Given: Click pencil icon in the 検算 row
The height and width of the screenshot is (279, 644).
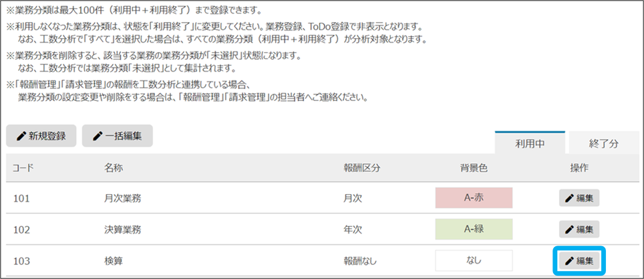Looking at the screenshot, I should pos(569,260).
